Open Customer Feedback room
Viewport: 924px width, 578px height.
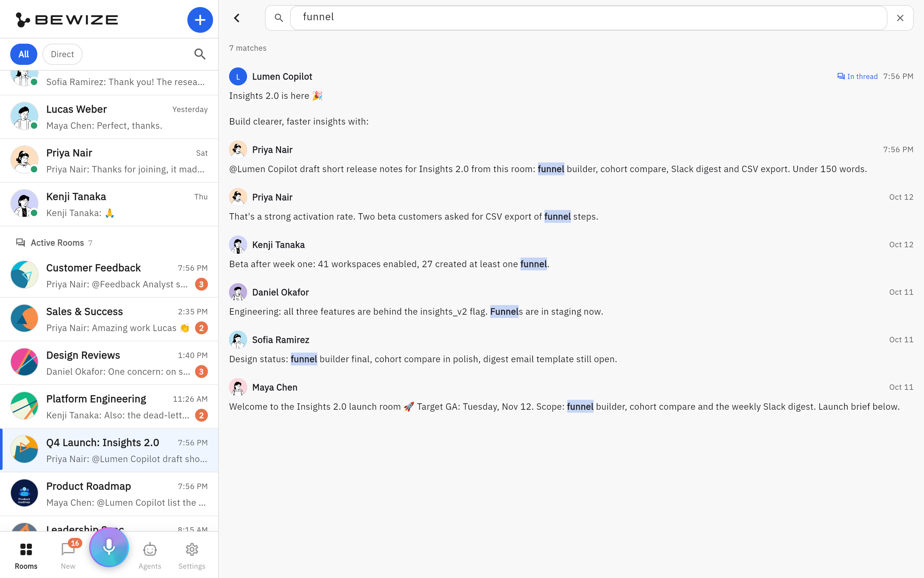click(109, 276)
